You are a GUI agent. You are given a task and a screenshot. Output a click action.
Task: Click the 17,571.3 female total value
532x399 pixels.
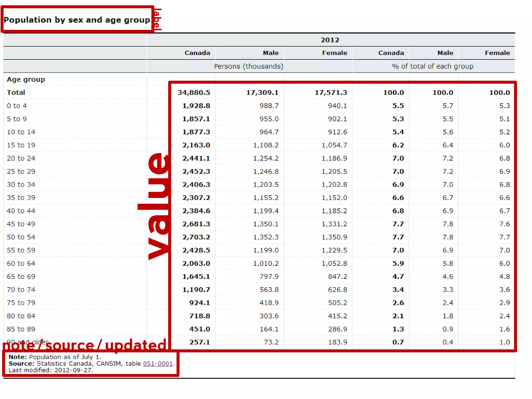(331, 92)
